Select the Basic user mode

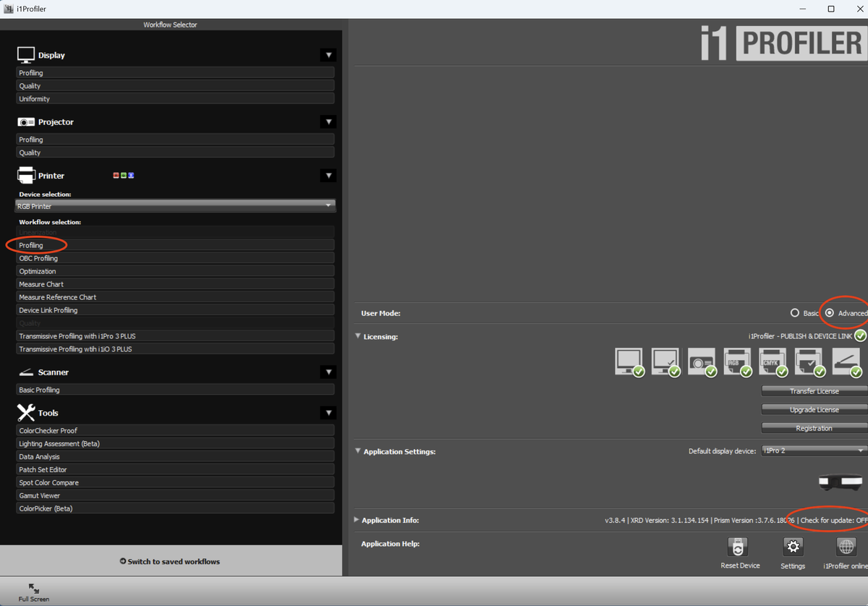pyautogui.click(x=795, y=313)
